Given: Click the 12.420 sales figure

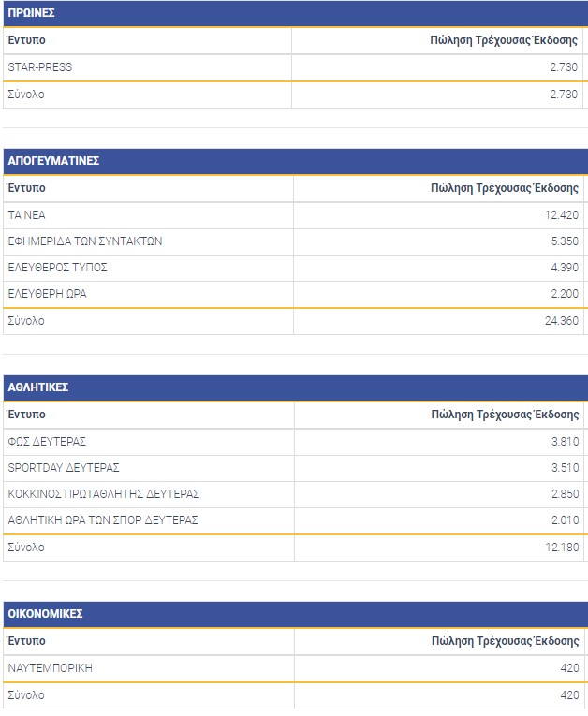Looking at the screenshot, I should [561, 214].
